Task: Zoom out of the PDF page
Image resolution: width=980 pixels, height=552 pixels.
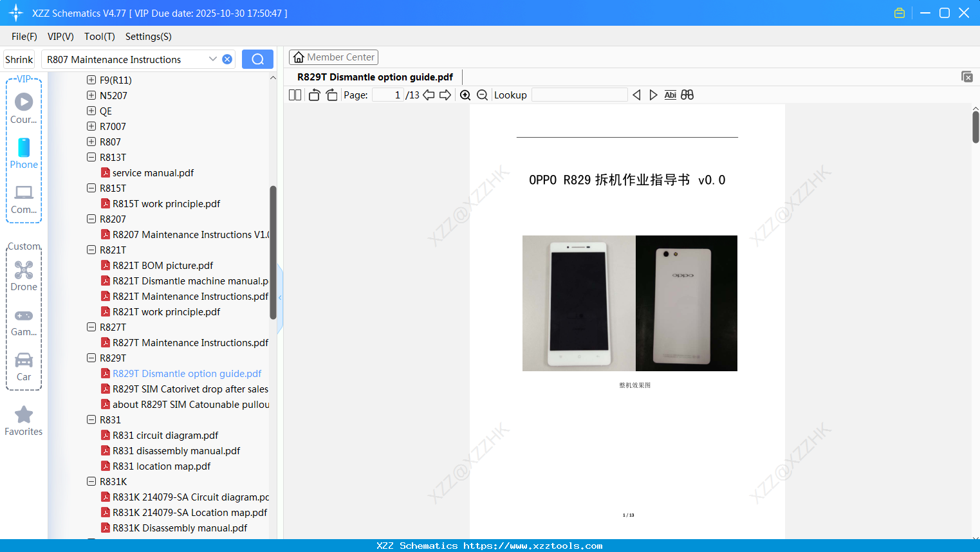Action: tap(481, 95)
